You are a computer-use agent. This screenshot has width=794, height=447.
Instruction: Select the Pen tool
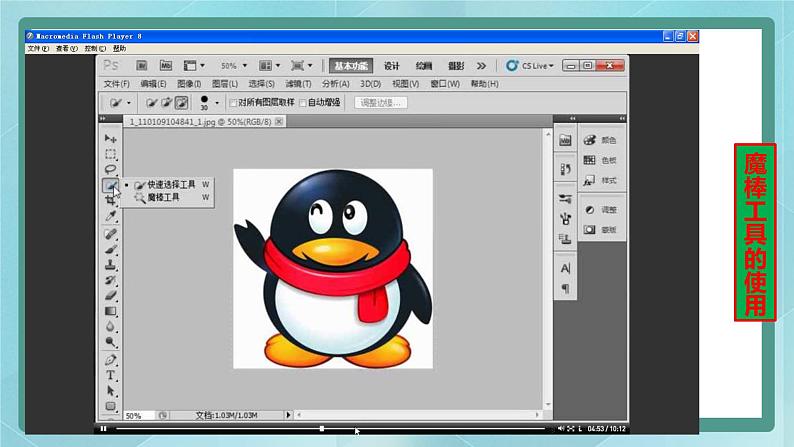point(110,360)
